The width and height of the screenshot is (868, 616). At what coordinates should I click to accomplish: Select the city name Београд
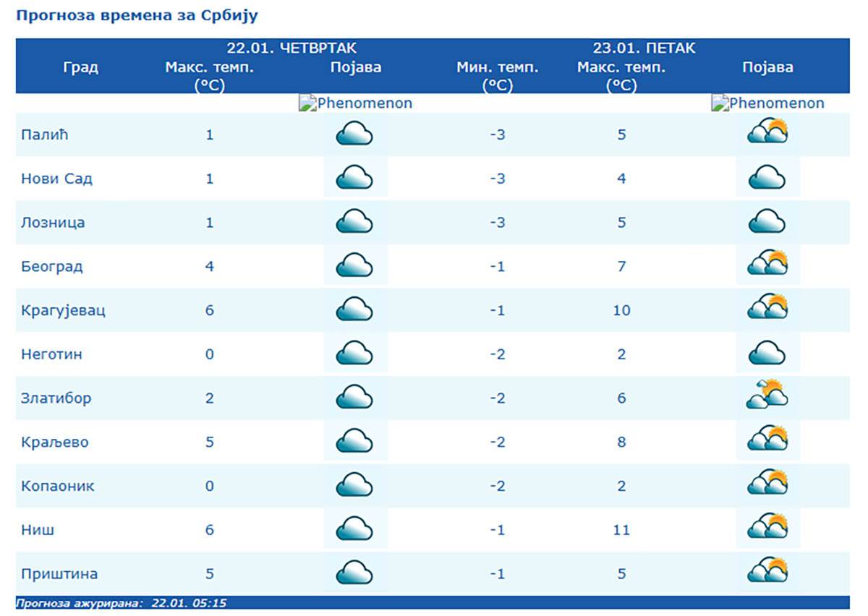click(x=52, y=267)
